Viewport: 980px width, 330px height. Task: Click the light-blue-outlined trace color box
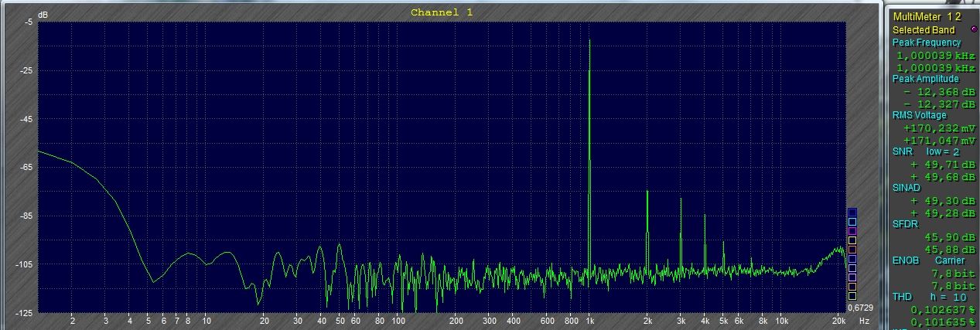point(852,222)
